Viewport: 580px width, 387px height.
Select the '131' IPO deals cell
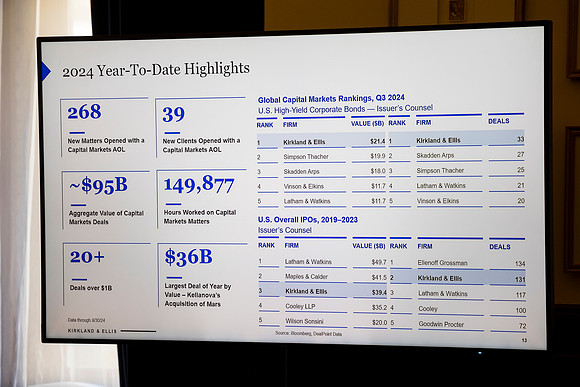[x=520, y=279]
